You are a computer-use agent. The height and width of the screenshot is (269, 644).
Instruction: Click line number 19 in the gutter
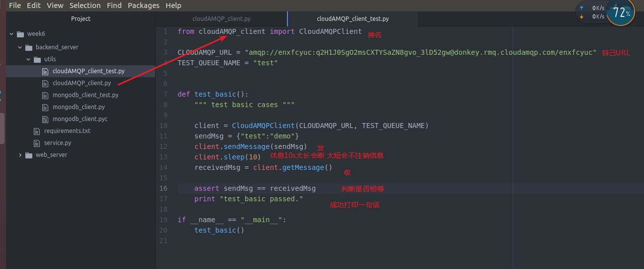(x=164, y=220)
